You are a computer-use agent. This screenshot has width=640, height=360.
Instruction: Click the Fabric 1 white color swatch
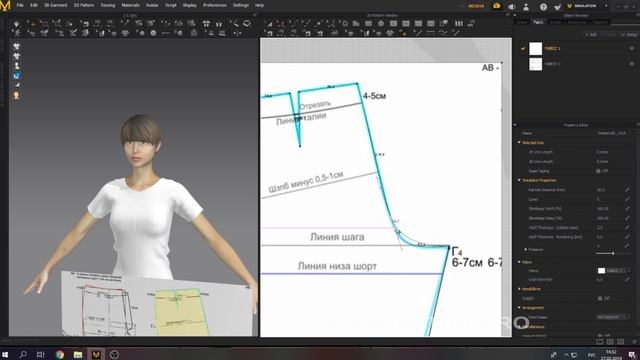[x=536, y=49]
